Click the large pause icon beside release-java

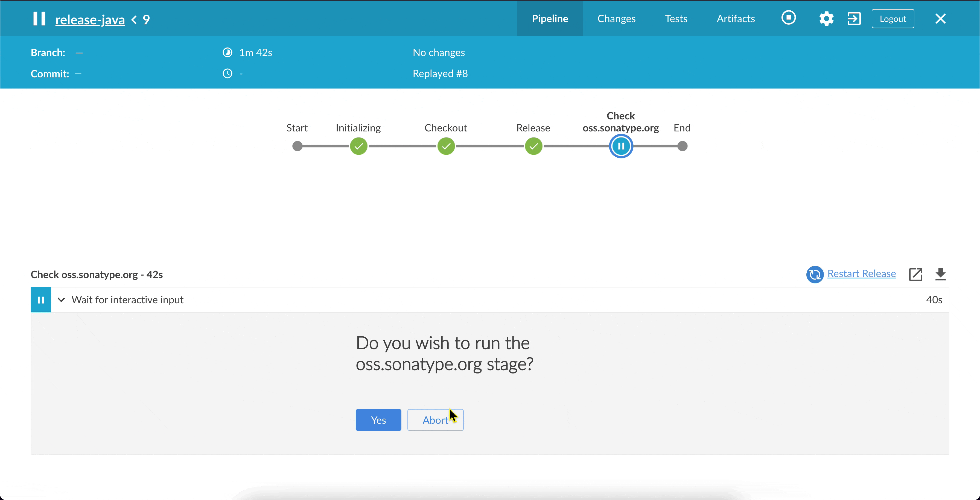click(x=39, y=19)
